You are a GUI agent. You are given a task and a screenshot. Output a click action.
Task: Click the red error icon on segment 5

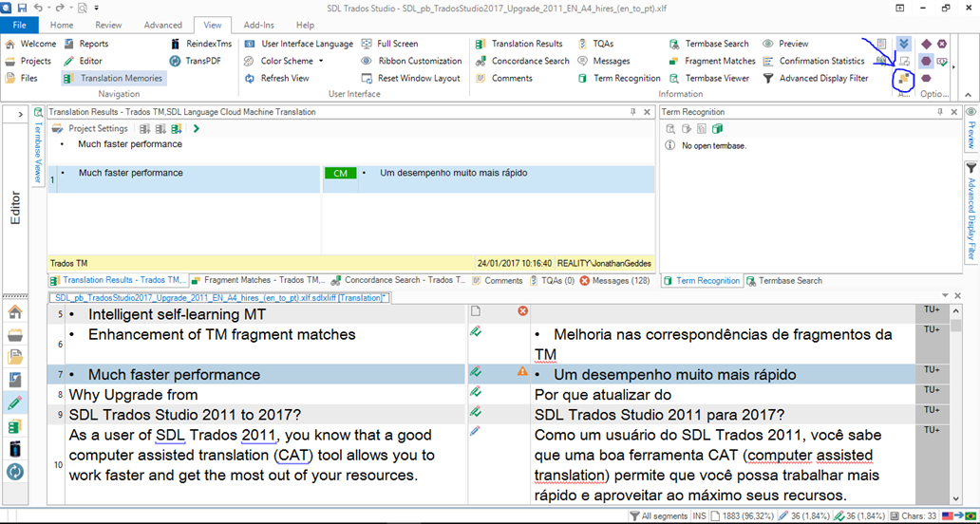(522, 311)
